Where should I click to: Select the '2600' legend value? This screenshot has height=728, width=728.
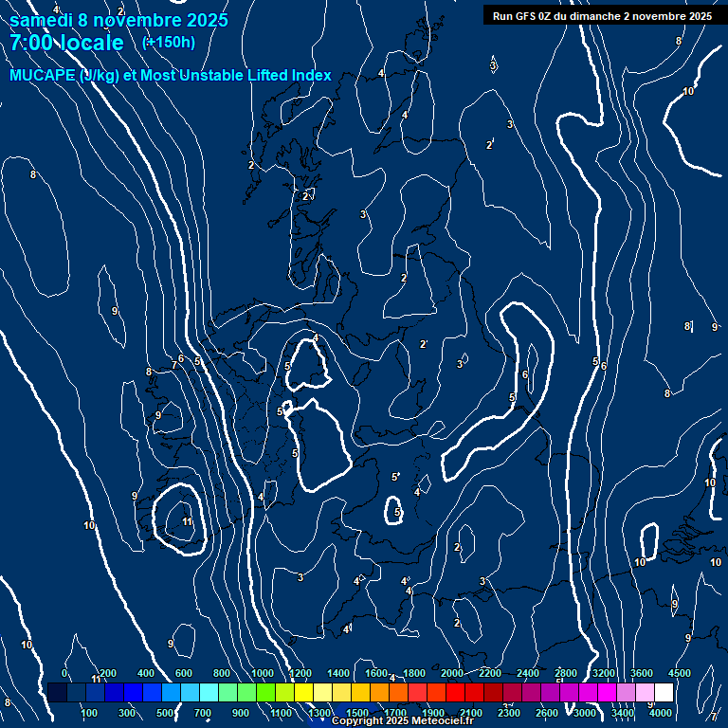click(x=546, y=713)
